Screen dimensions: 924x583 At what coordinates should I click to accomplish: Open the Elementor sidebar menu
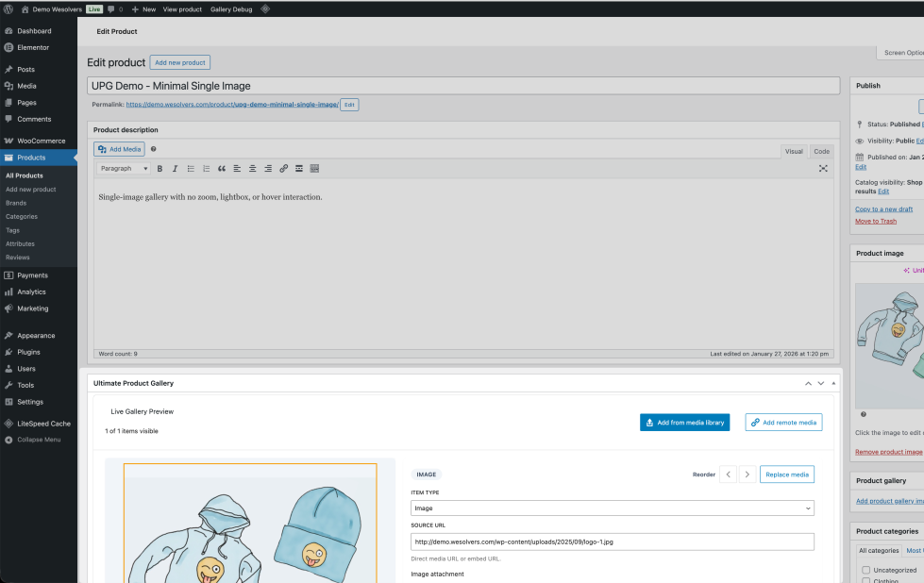point(33,47)
